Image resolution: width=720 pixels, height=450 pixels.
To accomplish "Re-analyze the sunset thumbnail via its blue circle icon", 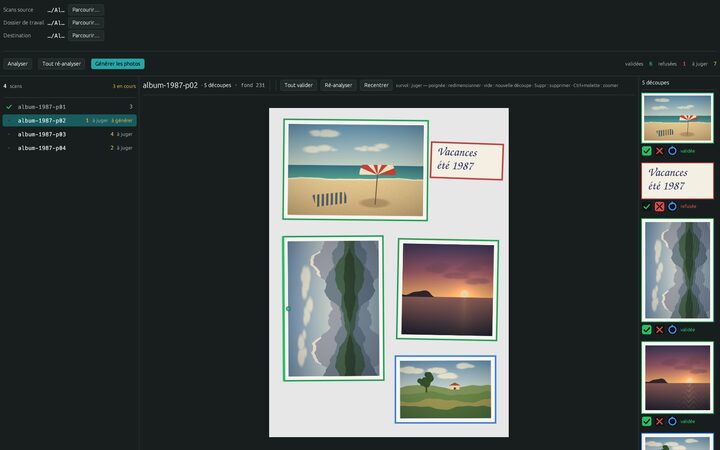I will point(672,421).
